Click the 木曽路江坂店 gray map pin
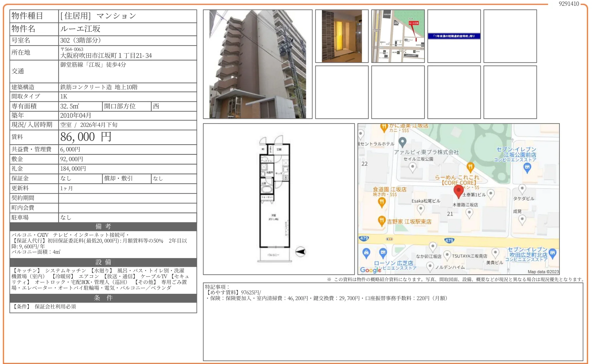The height and width of the screenshot is (364, 592). 469,213
